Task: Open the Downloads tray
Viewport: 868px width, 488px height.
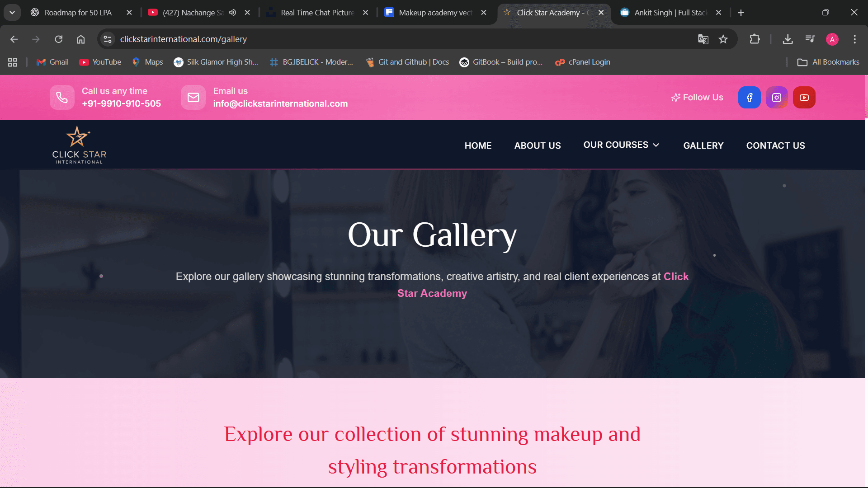Action: (788, 39)
